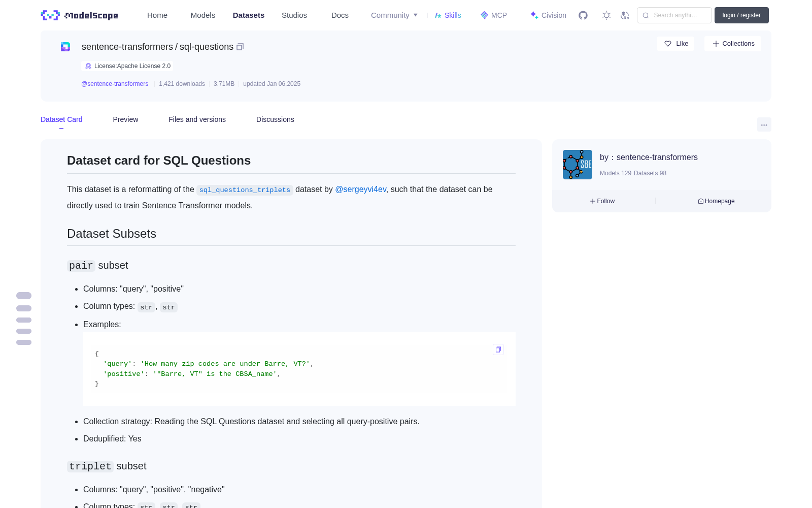The image size is (812, 508).
Task: Switch to the Preview tab
Action: 125,119
